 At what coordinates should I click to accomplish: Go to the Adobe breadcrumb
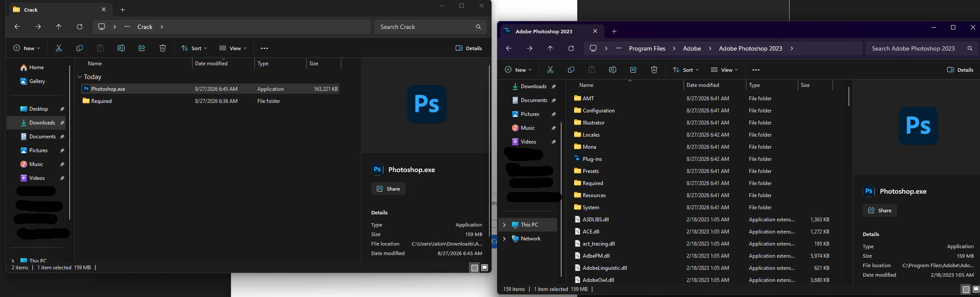tap(692, 48)
